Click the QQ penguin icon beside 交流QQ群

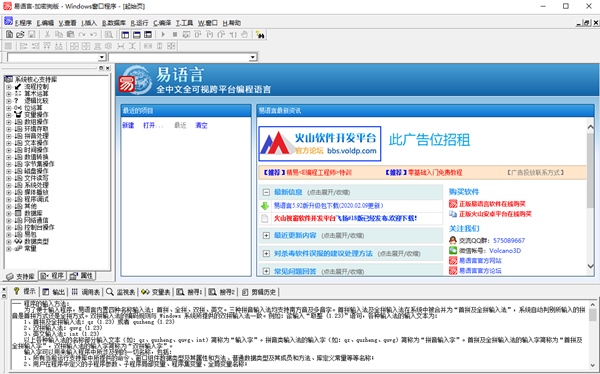453,240
